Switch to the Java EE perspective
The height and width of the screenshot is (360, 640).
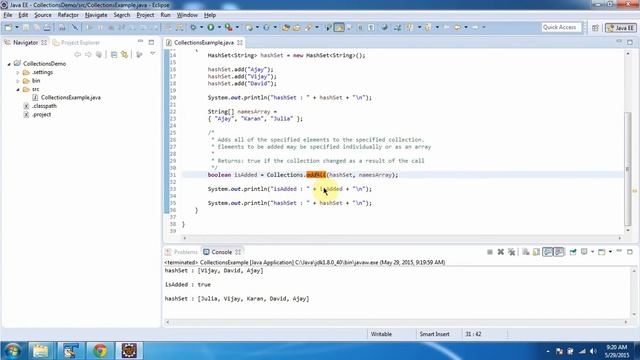pyautogui.click(x=620, y=28)
